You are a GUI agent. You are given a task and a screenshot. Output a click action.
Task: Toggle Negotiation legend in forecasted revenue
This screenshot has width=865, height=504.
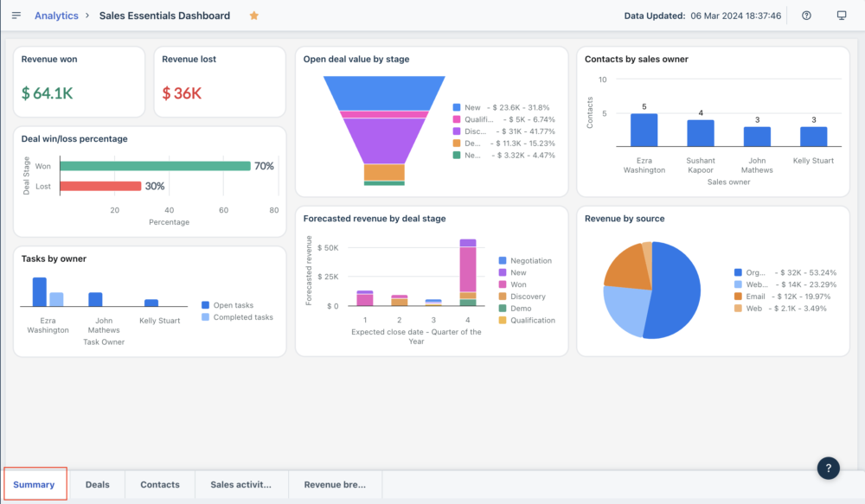[529, 260]
